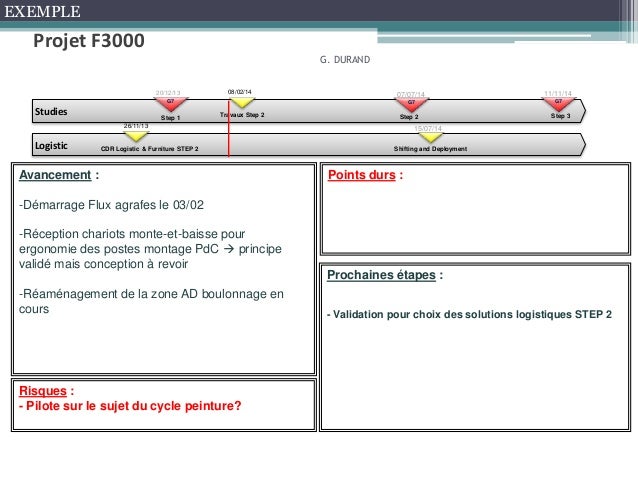Click the yellow Travaux Step 2 marker
The image size is (638, 479).
point(242,102)
